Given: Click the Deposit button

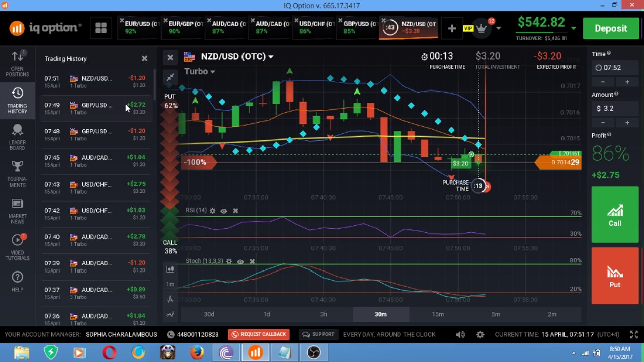Looking at the screenshot, I should point(611,28).
